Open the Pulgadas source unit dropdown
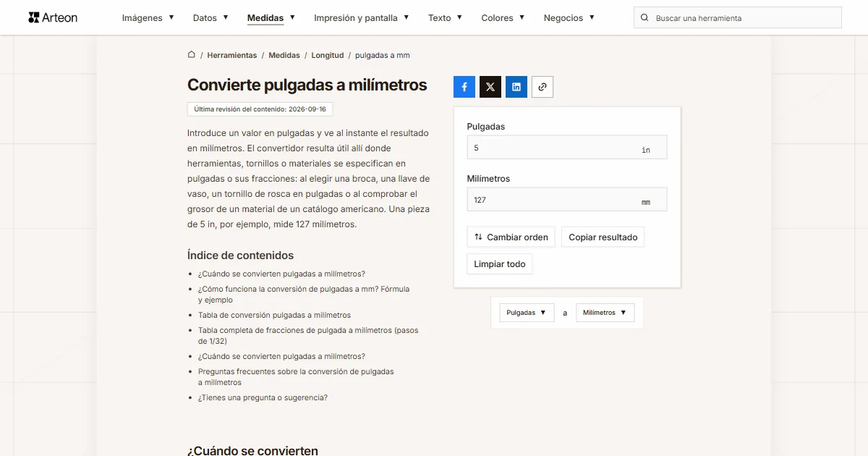The width and height of the screenshot is (868, 456). tap(527, 313)
